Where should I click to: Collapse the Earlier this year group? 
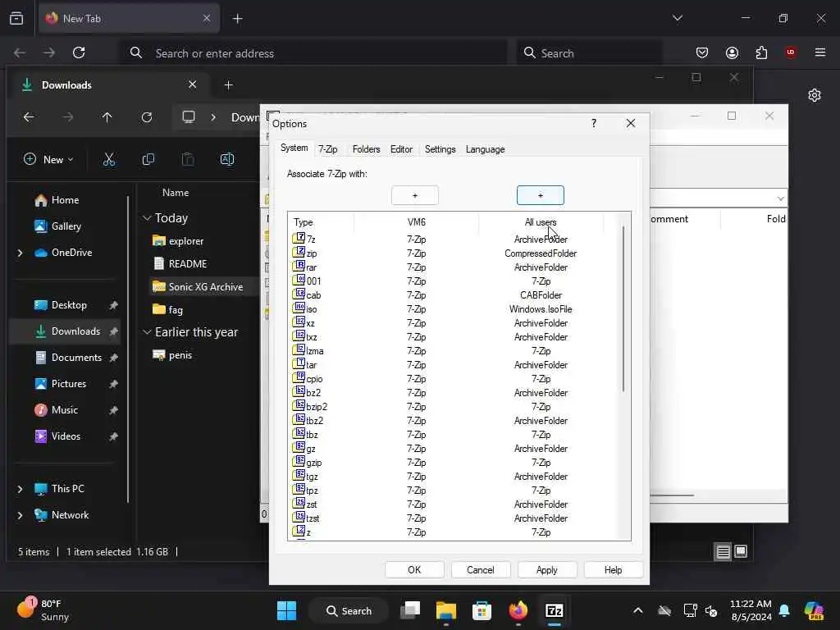[147, 332]
